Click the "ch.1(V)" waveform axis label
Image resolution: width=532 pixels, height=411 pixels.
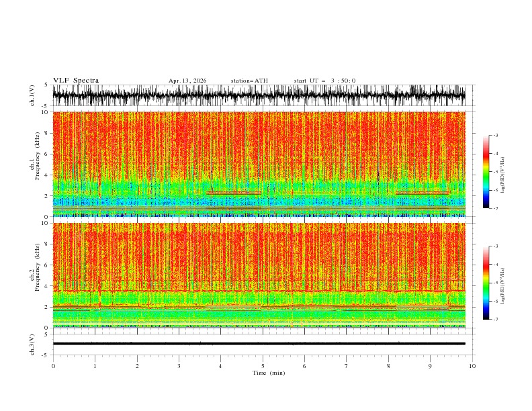point(32,95)
